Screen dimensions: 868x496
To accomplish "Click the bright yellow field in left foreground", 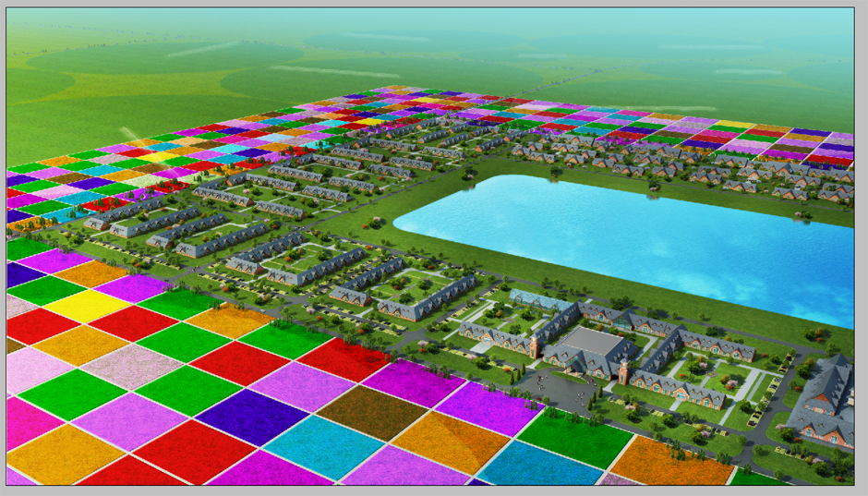I will tap(87, 305).
